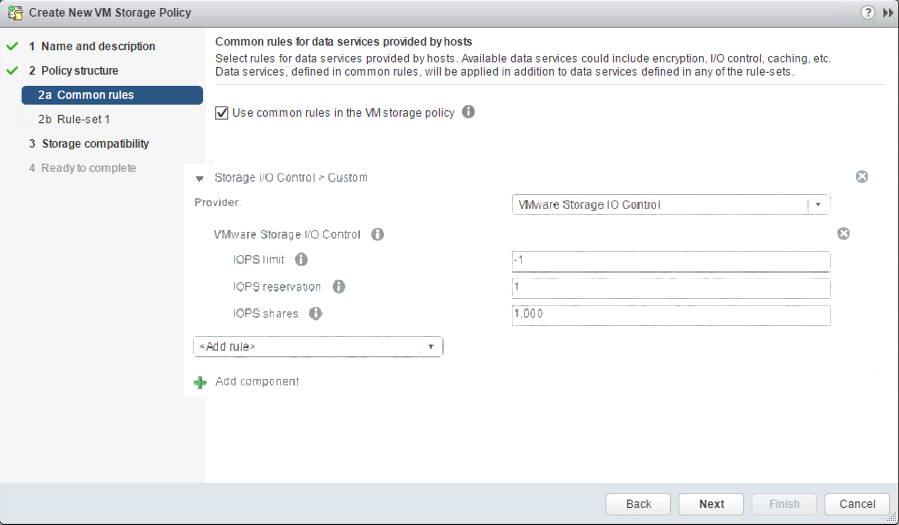Click info icon beside VMware Storage I/O Control

point(377,235)
